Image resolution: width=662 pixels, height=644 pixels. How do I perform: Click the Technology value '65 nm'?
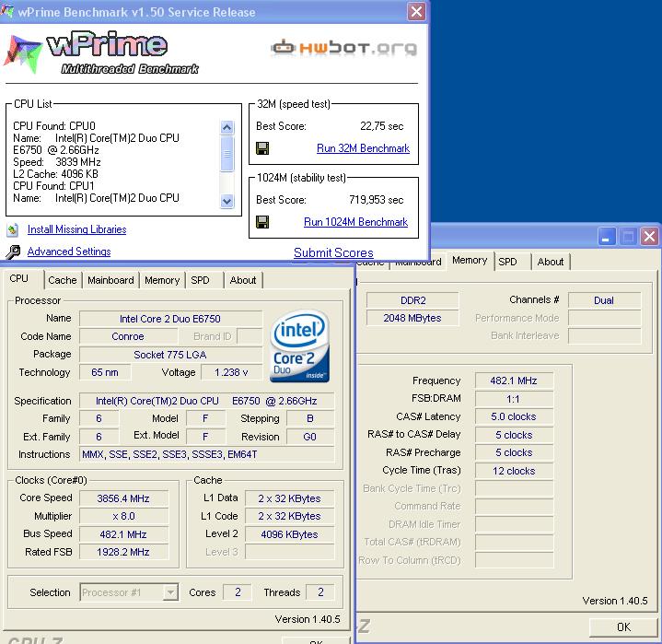[105, 373]
